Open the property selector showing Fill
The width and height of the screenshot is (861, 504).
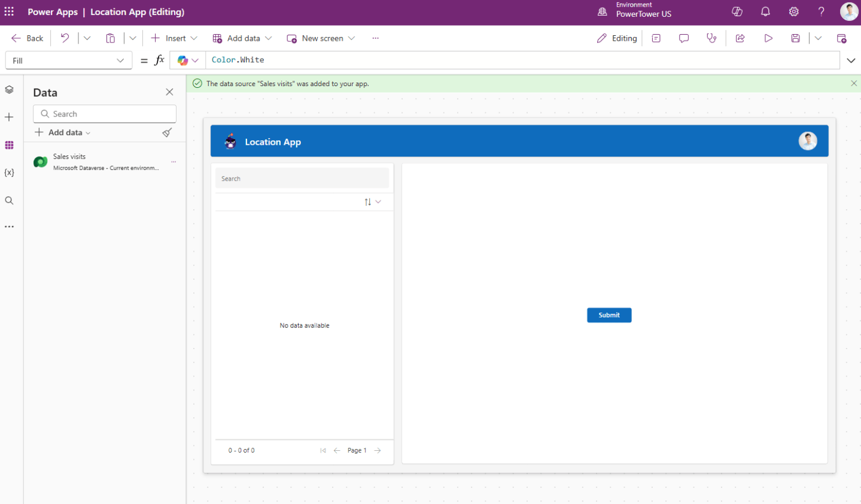(68, 60)
